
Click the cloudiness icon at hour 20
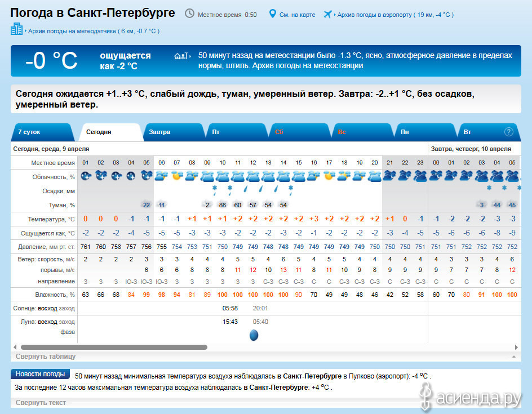(375, 176)
